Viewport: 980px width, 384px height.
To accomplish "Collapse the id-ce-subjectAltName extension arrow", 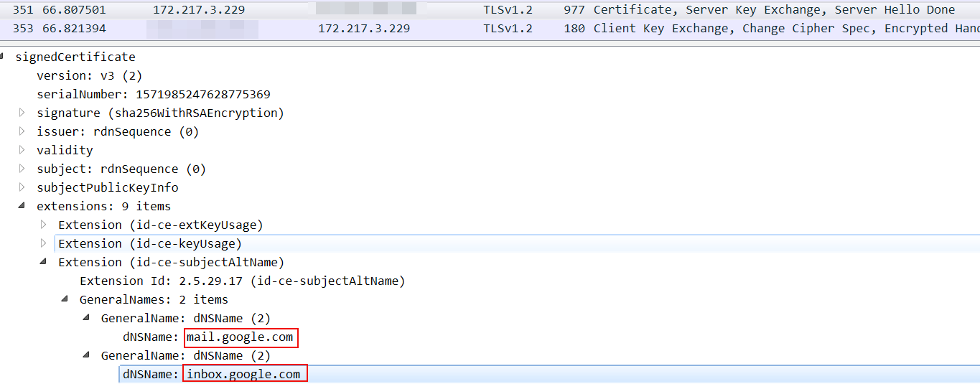I will [44, 262].
